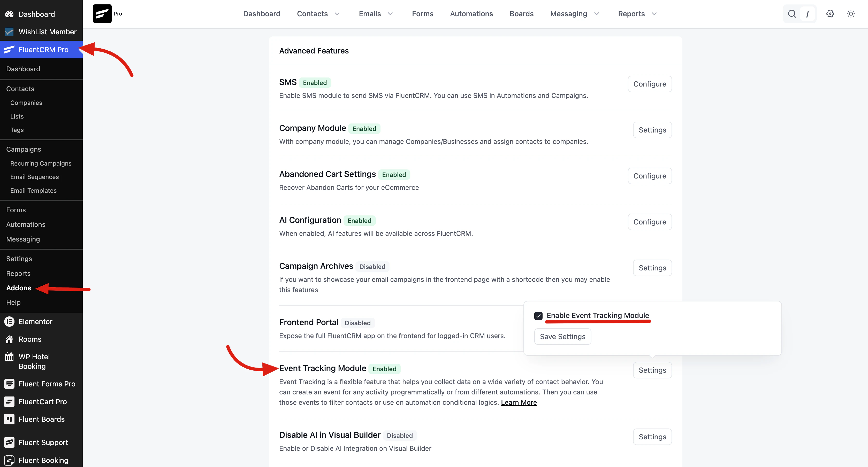This screenshot has height=467, width=868.
Task: Open Email Sequences sidebar item
Action: 34,177
